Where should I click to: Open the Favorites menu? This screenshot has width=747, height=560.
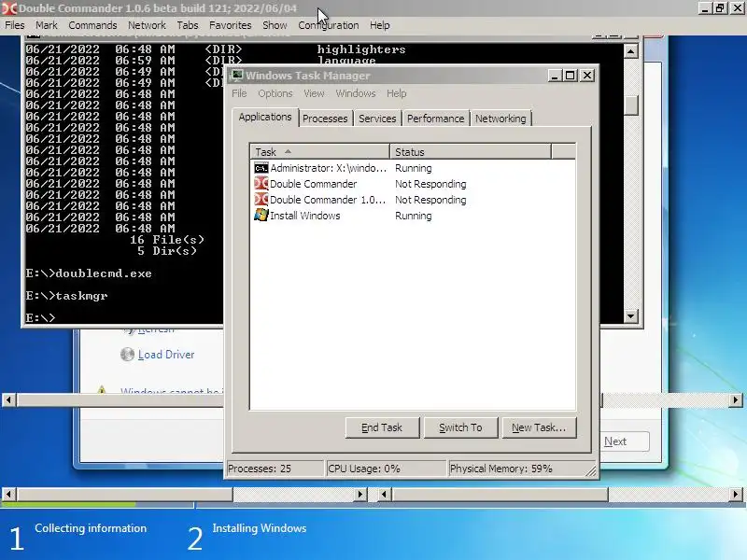pyautogui.click(x=230, y=25)
